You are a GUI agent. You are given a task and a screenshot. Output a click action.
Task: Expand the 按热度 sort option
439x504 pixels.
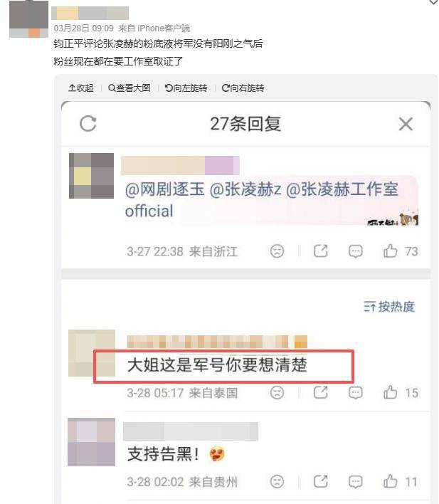(389, 307)
